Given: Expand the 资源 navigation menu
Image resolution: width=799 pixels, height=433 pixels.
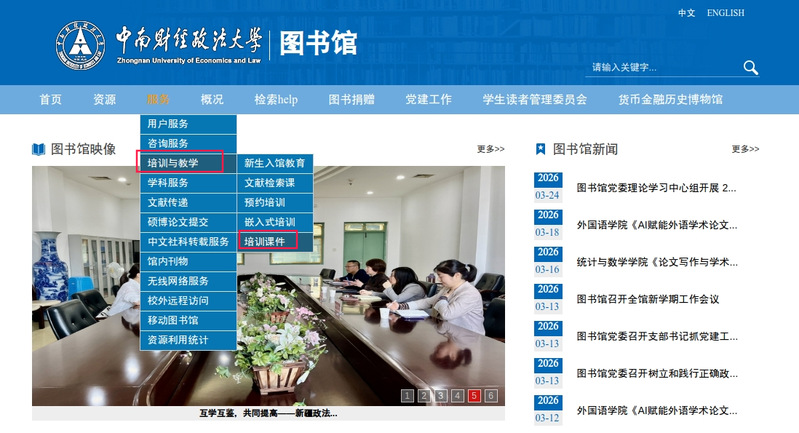Looking at the screenshot, I should 104,100.
